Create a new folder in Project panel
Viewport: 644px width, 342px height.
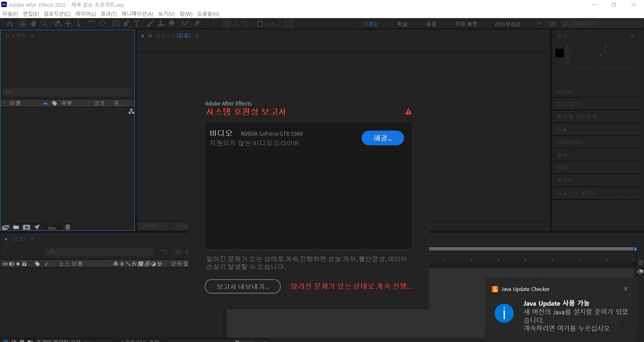coord(16,227)
